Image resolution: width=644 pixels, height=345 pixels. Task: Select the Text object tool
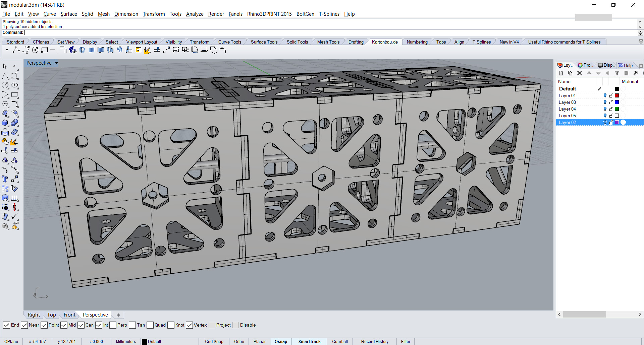coord(5,179)
